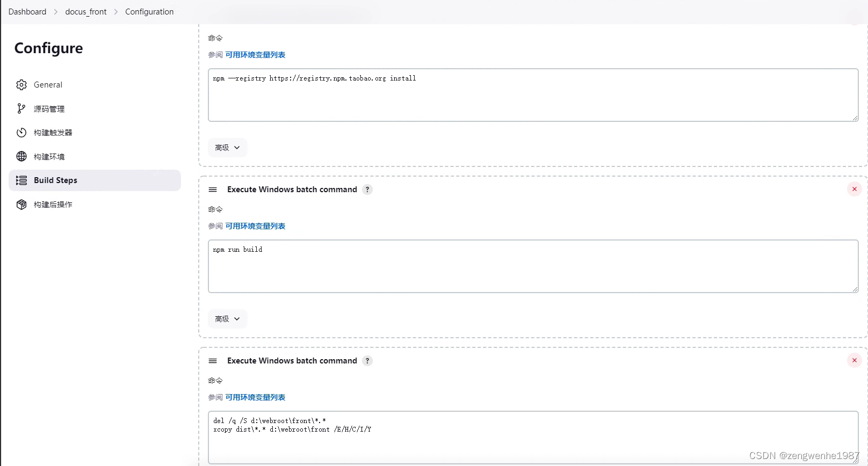Image resolution: width=868 pixels, height=466 pixels.
Task: Open the docus_front breadcrumb
Action: (86, 12)
